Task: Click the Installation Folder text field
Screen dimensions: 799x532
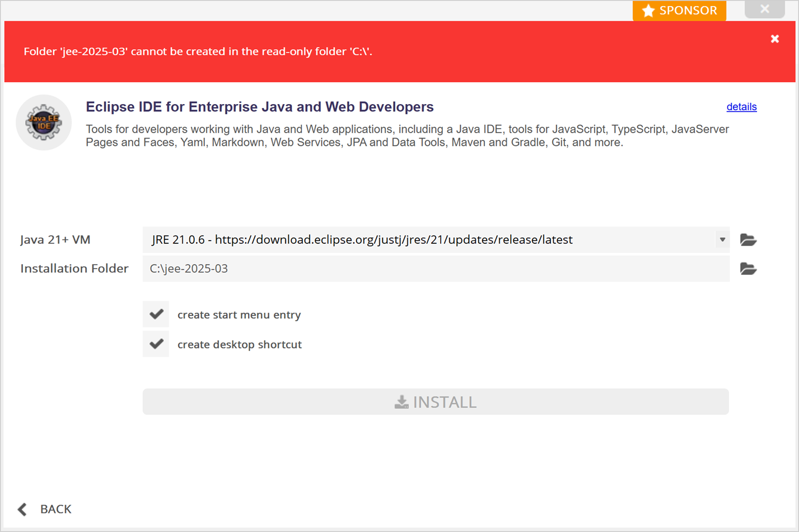Action: [436, 269]
